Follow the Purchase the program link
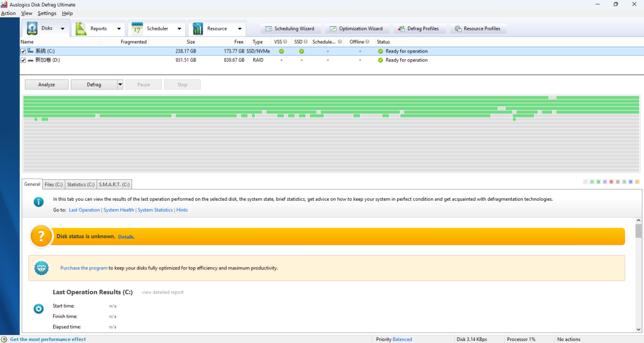This screenshot has height=343, width=644. tap(84, 268)
